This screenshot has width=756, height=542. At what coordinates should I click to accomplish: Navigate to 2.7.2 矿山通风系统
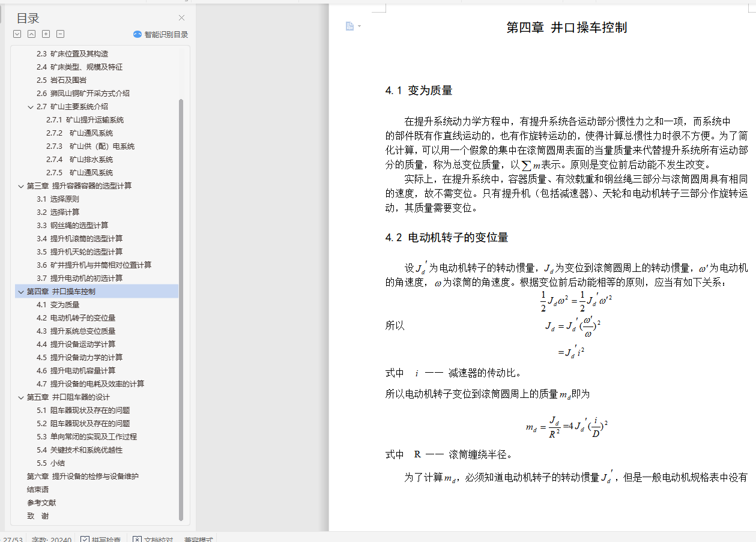(x=79, y=133)
